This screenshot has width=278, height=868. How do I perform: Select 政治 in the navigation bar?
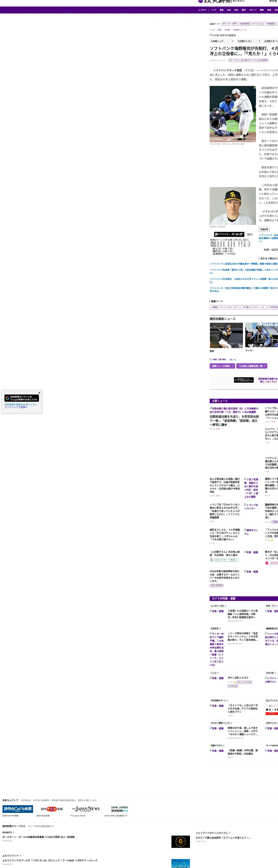click(x=236, y=10)
